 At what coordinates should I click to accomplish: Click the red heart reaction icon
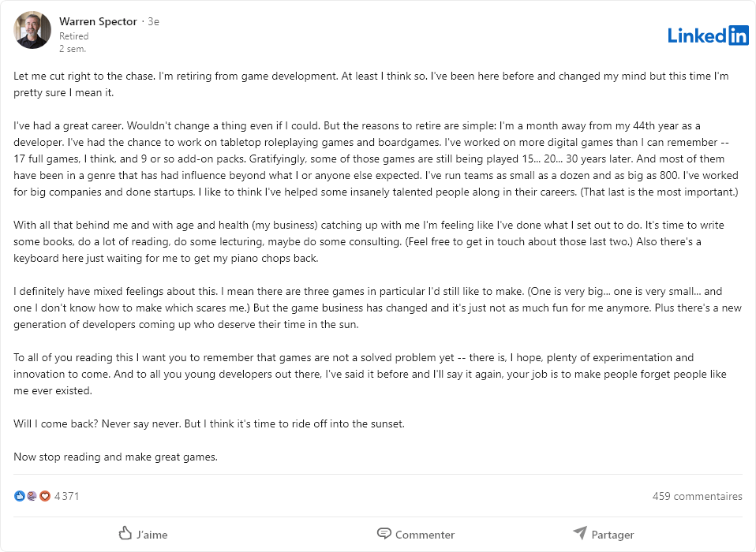click(45, 496)
